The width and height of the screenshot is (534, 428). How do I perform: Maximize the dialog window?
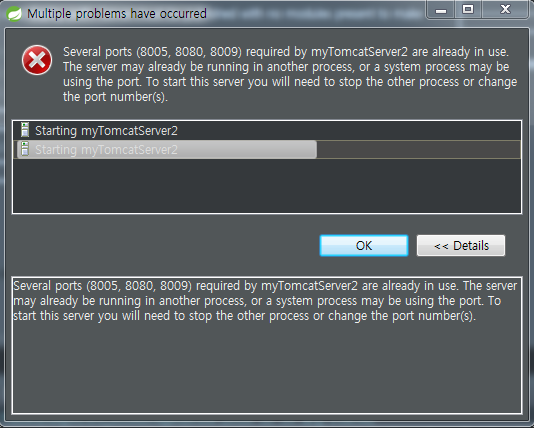point(468,9)
